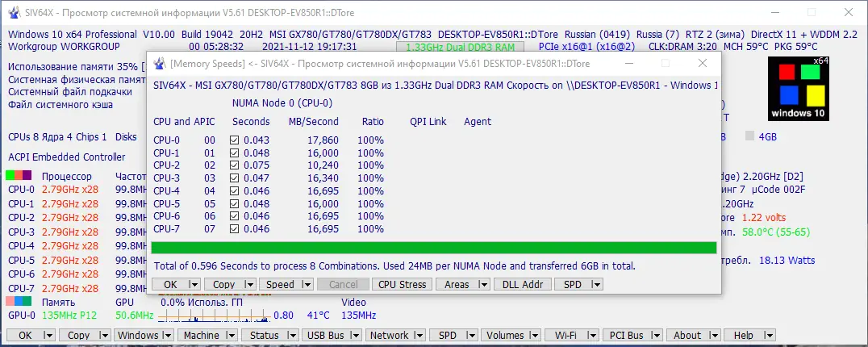Open the Copy dropdown arrow in main window
The width and height of the screenshot is (868, 347).
coord(103,336)
